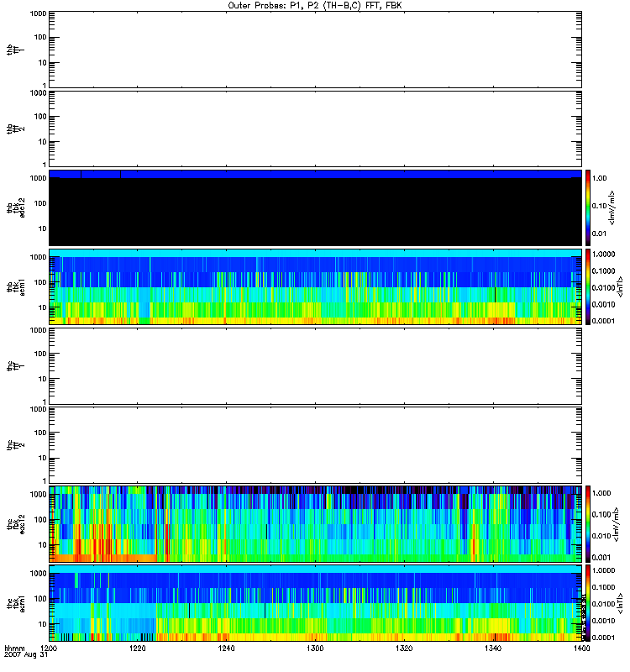Screen dimensions: 630x672
Task: Click inside the empty thb fff 1 panel
Action: [x=315, y=48]
